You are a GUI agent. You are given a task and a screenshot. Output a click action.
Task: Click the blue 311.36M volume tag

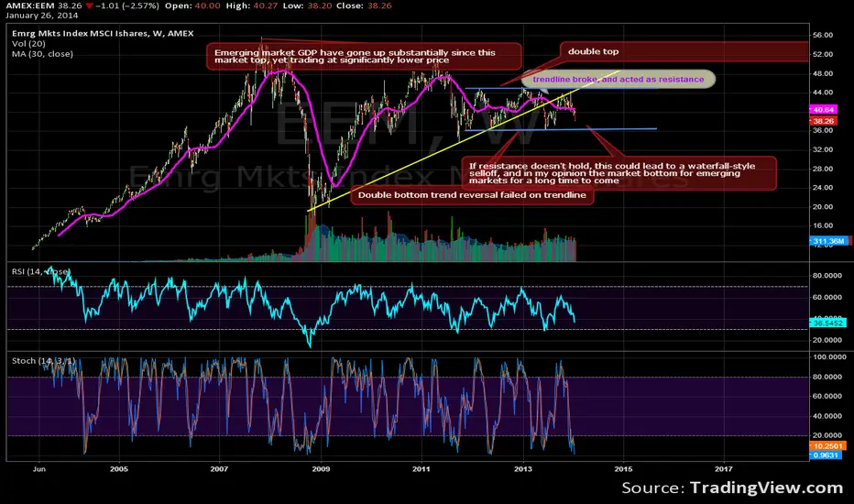click(x=829, y=241)
